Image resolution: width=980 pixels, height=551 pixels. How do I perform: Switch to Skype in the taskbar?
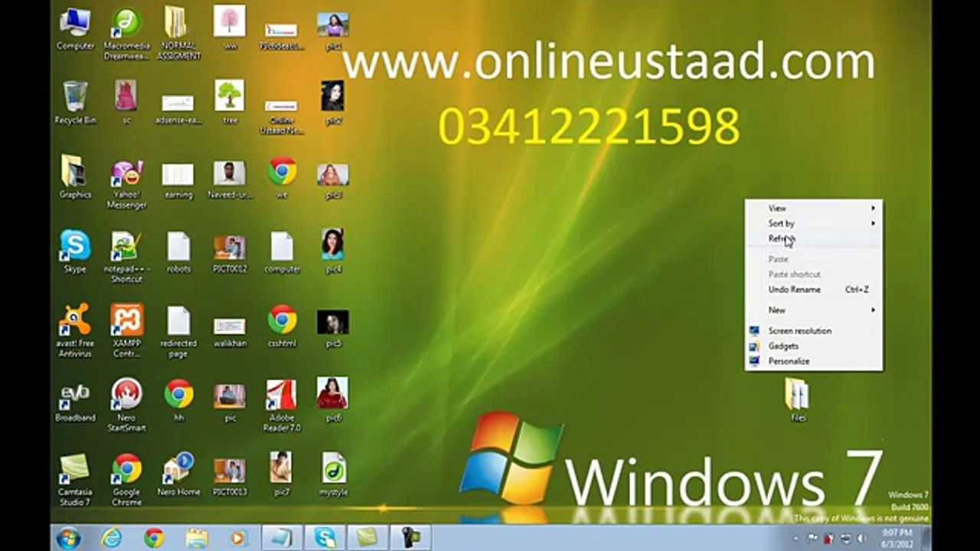point(325,538)
